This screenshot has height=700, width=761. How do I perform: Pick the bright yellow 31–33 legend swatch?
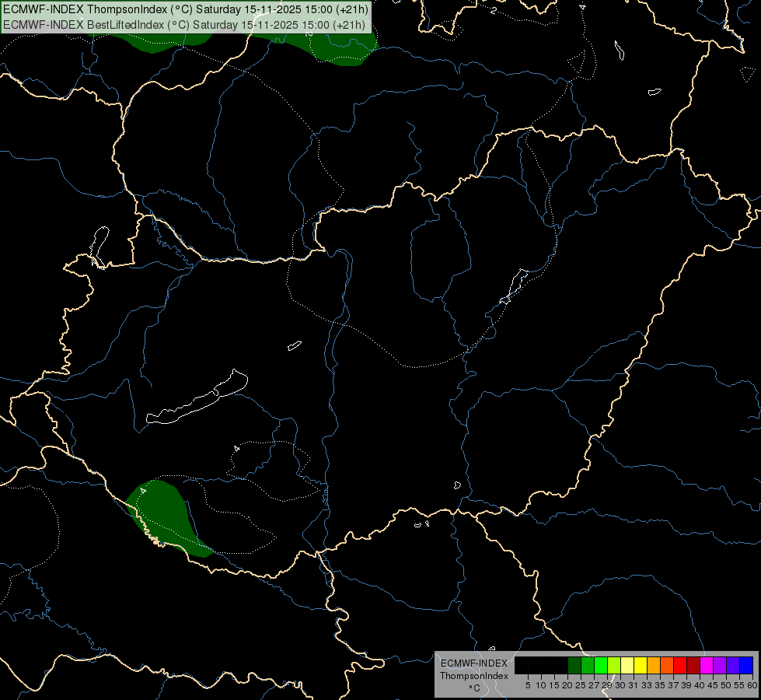pos(641,665)
